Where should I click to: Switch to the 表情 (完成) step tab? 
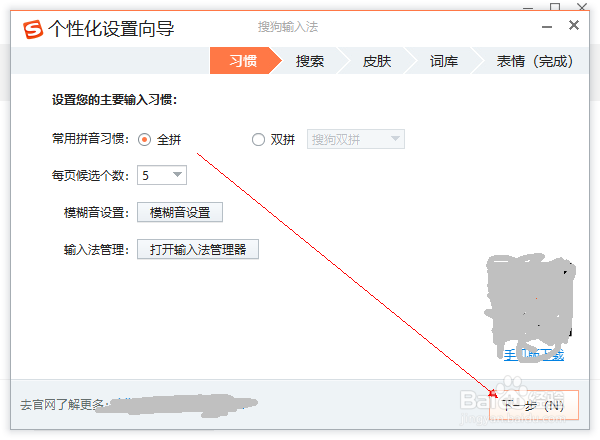tap(535, 61)
